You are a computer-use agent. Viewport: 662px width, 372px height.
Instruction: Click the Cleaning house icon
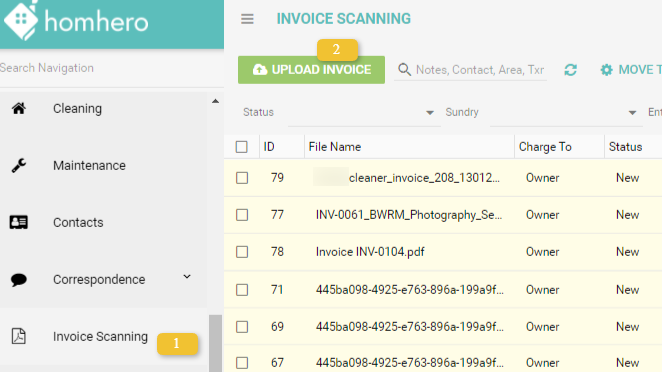tap(19, 109)
